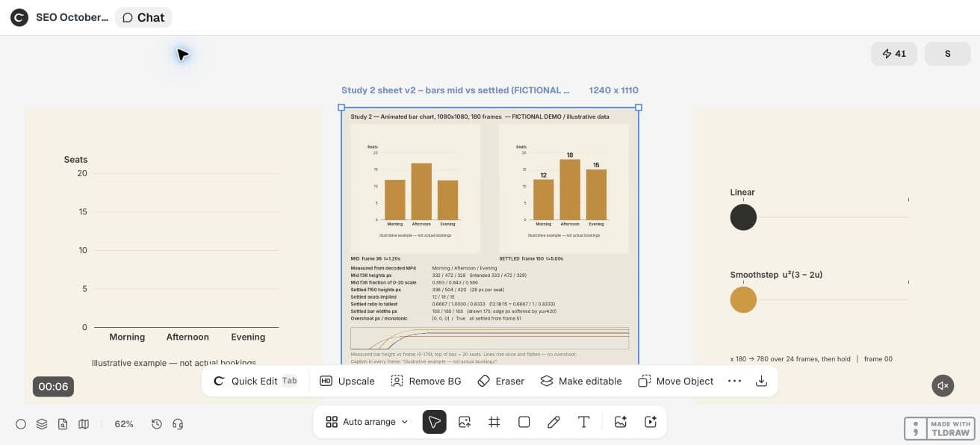Run Upscale on the selected image
Screen dimensions: 980x445
click(x=347, y=381)
